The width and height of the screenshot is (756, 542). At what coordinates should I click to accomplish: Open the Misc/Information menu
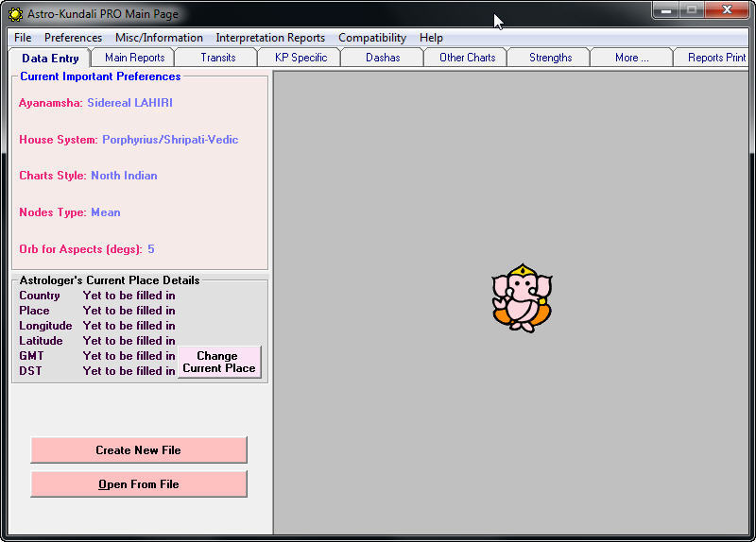point(159,38)
